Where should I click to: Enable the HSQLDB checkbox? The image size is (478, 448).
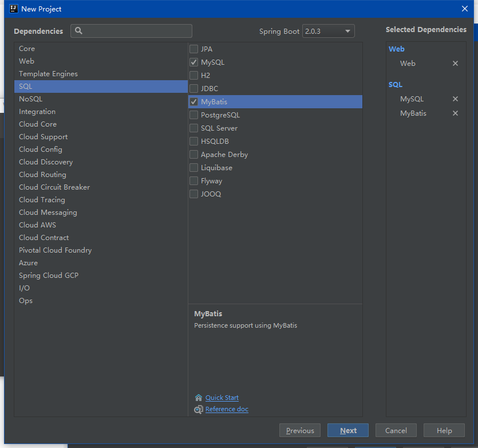point(194,142)
